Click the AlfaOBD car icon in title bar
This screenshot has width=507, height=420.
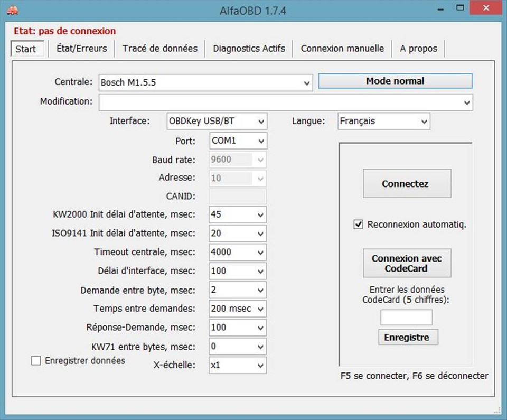coord(12,9)
